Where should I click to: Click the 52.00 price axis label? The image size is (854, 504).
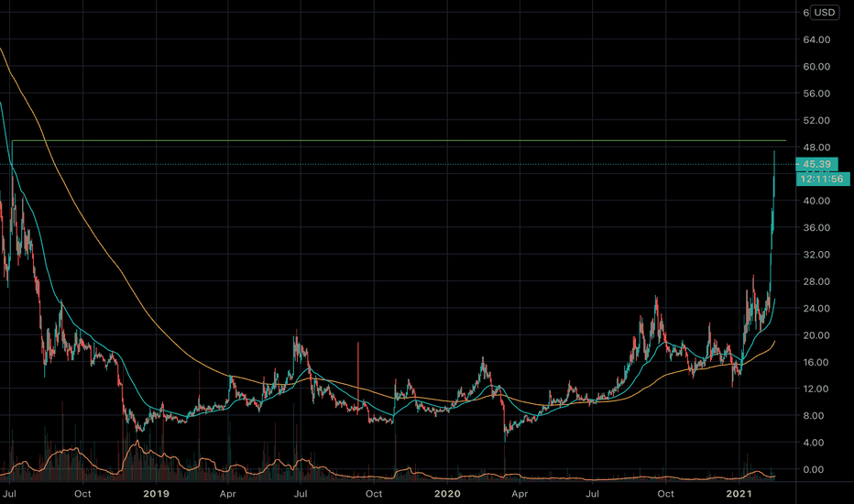(816, 120)
